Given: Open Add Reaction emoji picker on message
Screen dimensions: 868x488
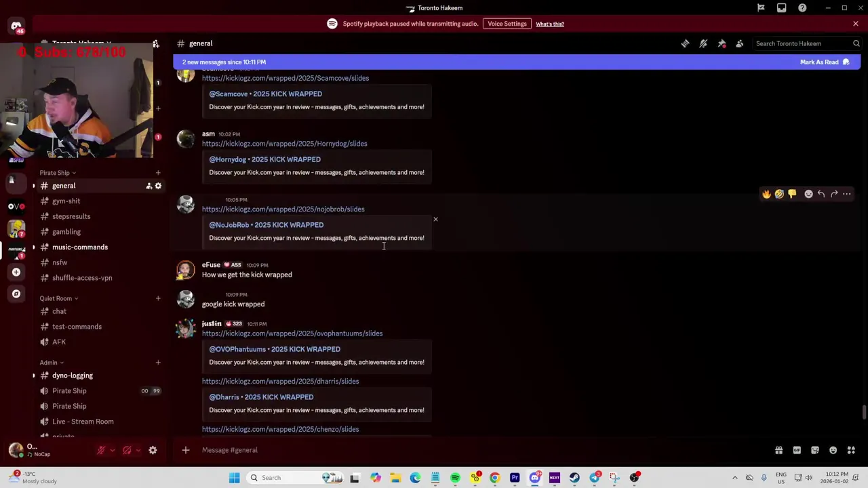Looking at the screenshot, I should click(x=808, y=194).
